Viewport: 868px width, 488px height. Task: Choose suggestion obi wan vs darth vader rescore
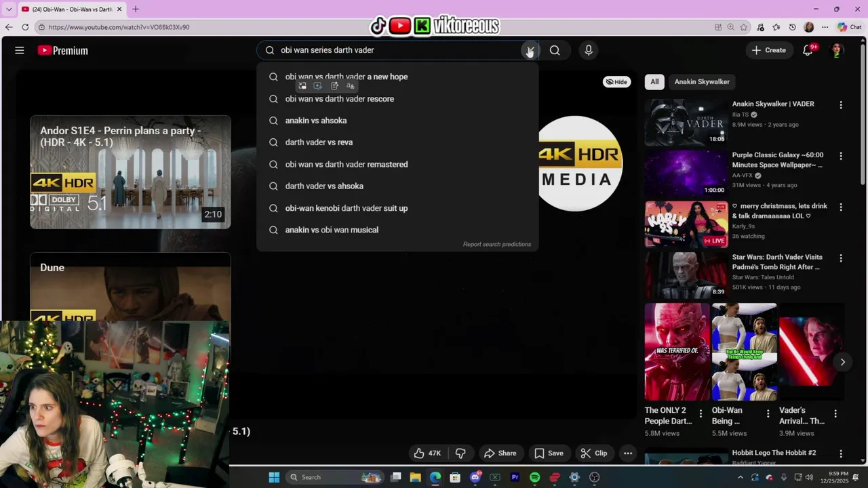click(x=397, y=99)
